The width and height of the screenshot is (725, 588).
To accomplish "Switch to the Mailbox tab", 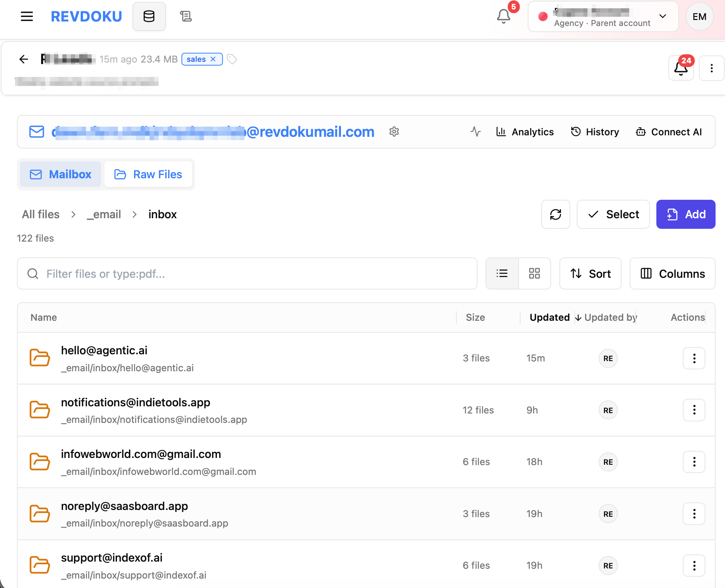I will [x=60, y=175].
